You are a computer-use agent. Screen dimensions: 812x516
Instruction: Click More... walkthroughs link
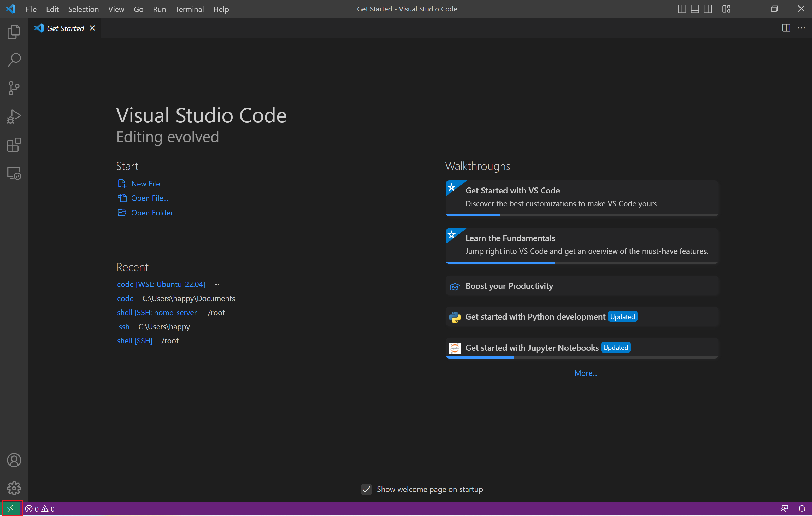point(586,373)
